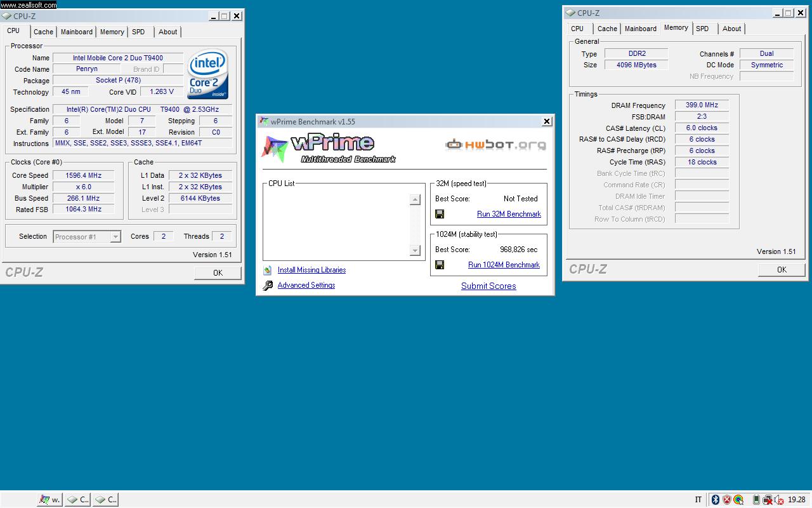
Task: Run the 32M Benchmark
Action: (x=509, y=214)
